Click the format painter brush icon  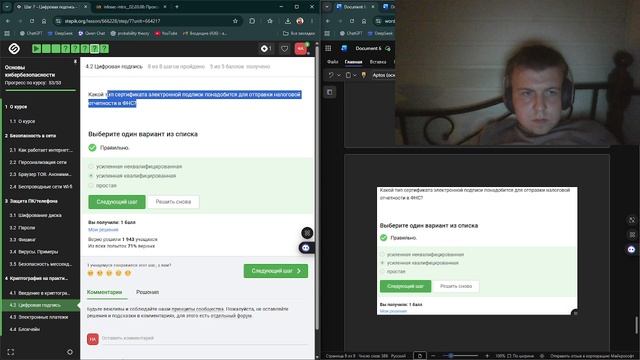point(364,75)
